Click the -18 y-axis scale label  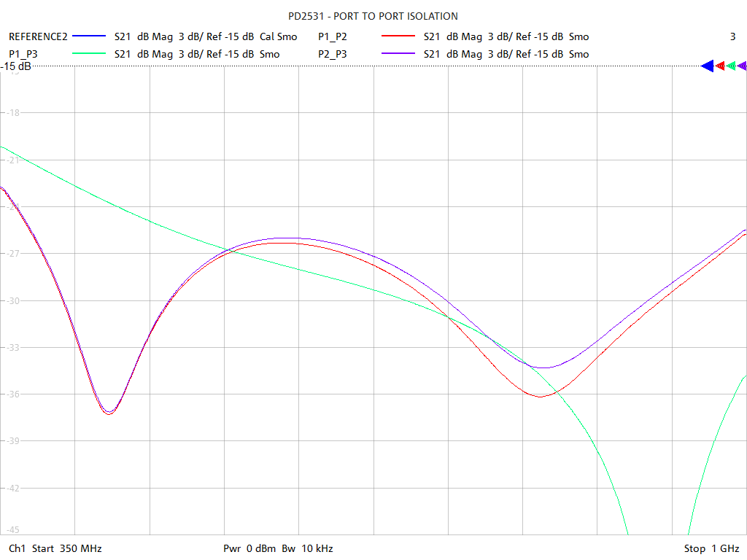point(13,113)
